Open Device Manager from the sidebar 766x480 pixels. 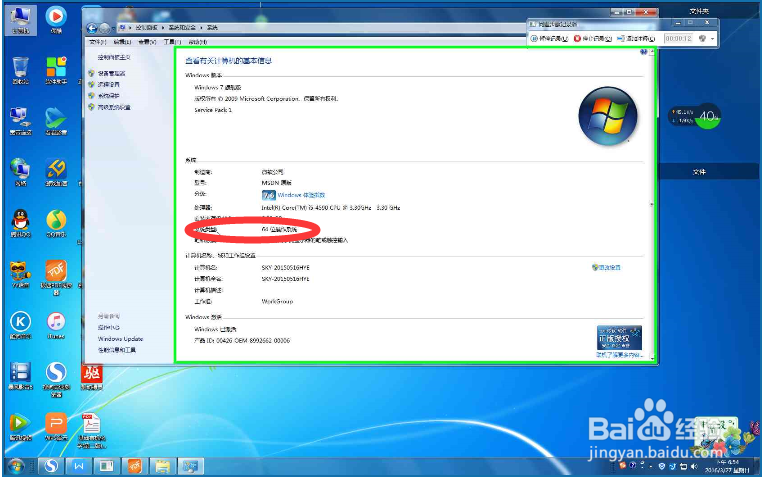pos(111,73)
